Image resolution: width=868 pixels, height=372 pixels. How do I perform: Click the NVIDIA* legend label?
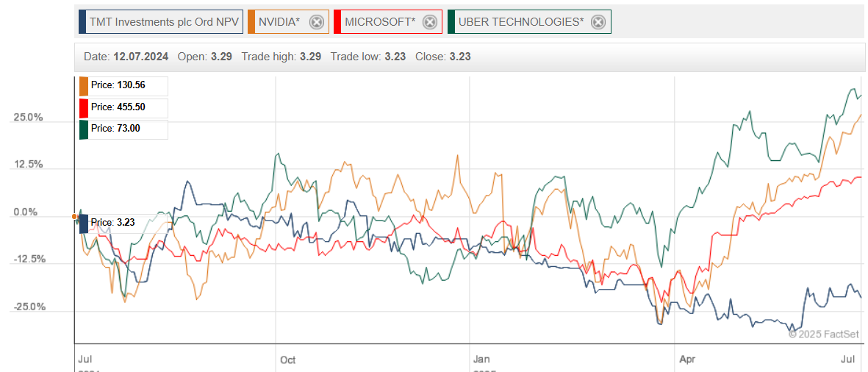coord(279,22)
